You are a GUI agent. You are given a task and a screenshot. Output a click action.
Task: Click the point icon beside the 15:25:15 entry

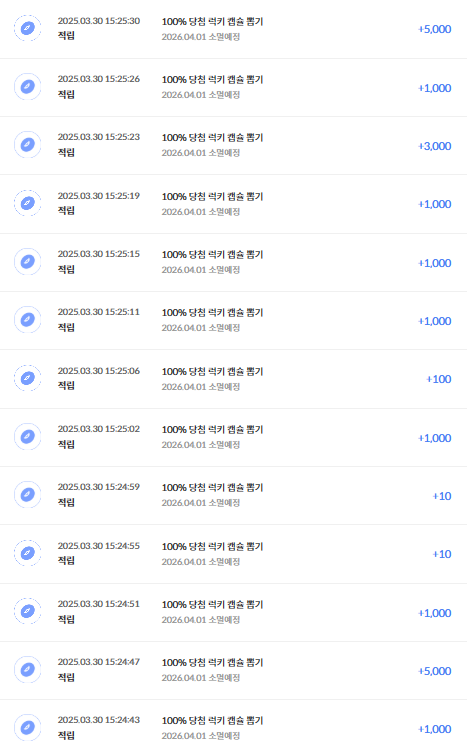pyautogui.click(x=27, y=262)
